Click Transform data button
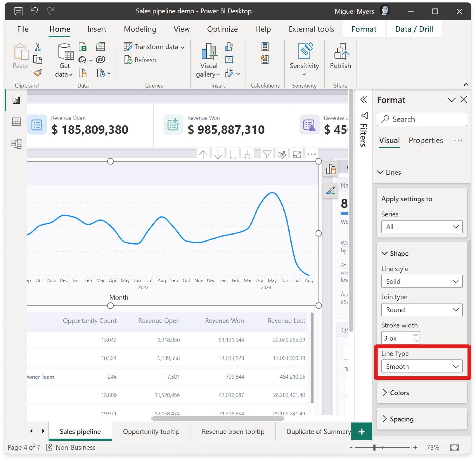This screenshot has height=461, width=476. (154, 47)
